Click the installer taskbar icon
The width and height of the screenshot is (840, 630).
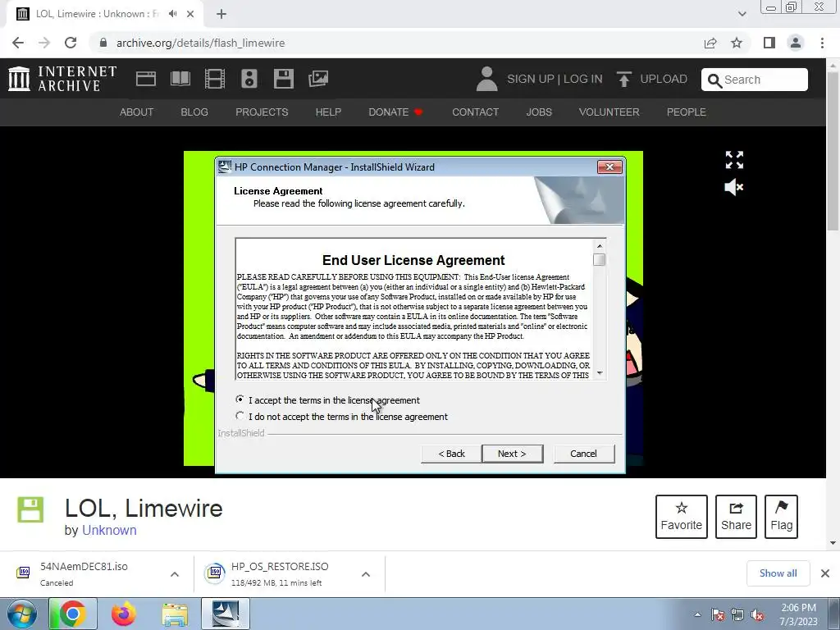(x=226, y=614)
